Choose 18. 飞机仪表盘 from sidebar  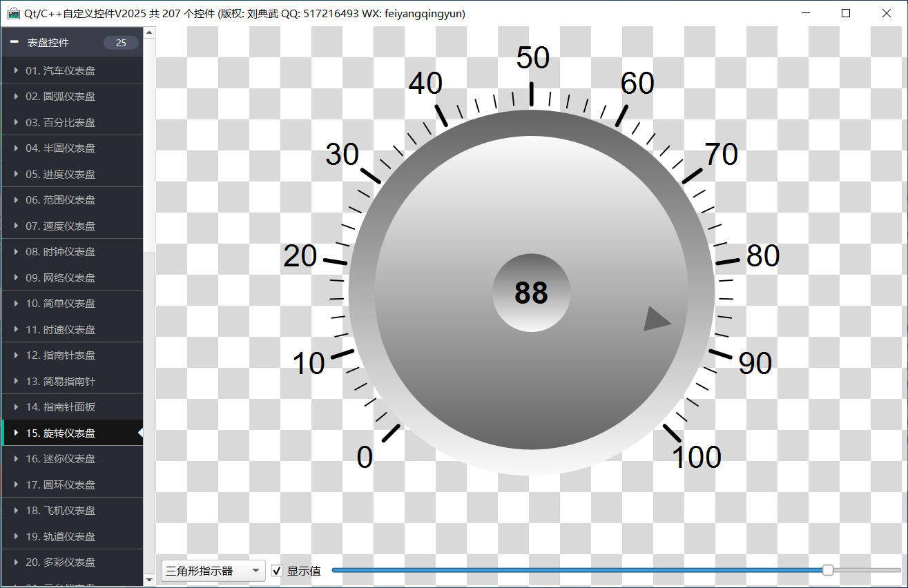pos(72,511)
